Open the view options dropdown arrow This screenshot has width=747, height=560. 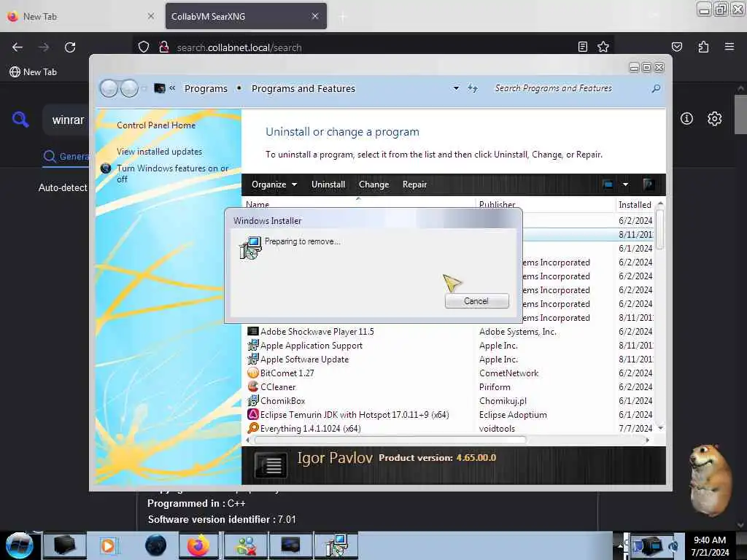coord(625,184)
